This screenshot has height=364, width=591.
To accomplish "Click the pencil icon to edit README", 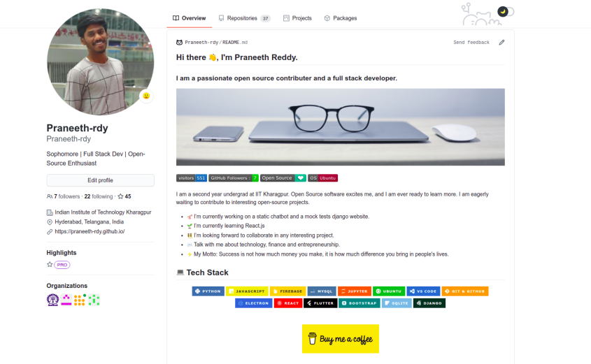I will pos(501,43).
